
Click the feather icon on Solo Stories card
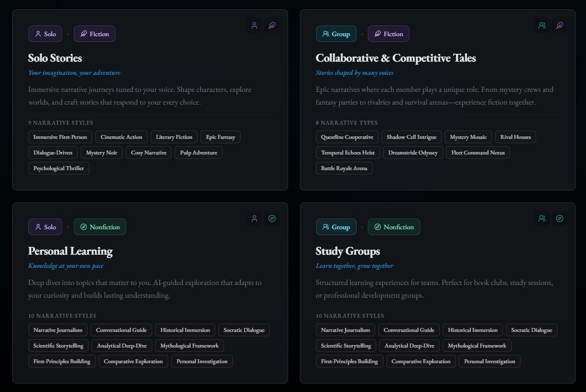coord(272,25)
